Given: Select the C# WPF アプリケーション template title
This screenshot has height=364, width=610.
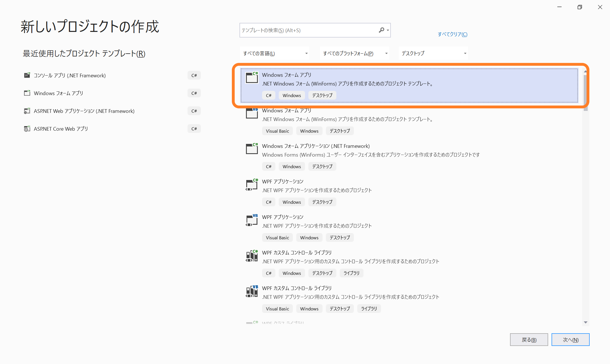Looking at the screenshot, I should coord(283,181).
